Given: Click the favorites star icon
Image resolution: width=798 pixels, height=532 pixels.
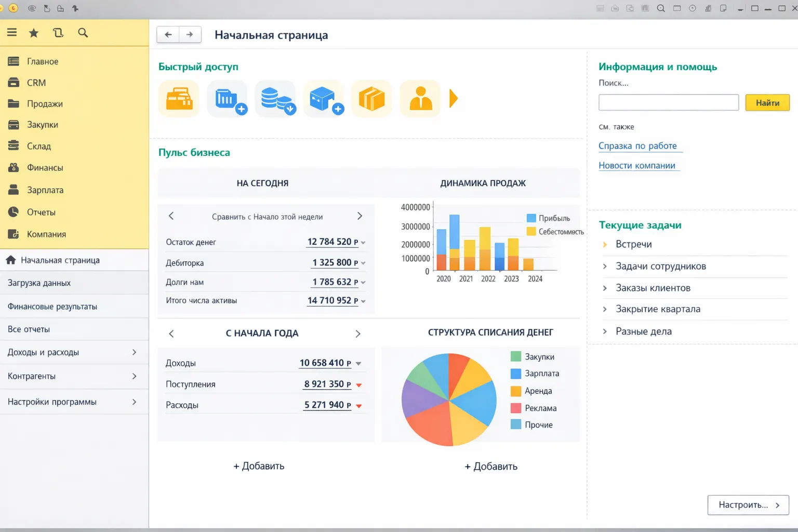Looking at the screenshot, I should pyautogui.click(x=34, y=33).
